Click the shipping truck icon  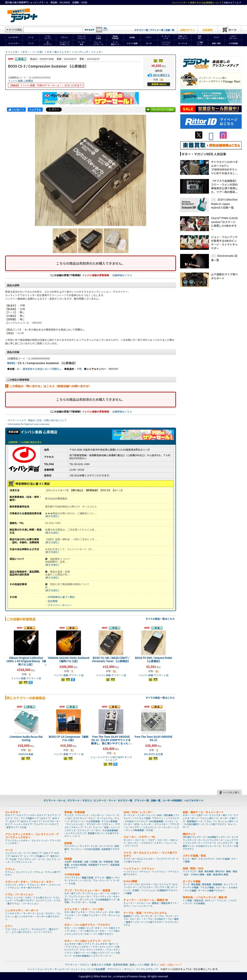coord(150,75)
